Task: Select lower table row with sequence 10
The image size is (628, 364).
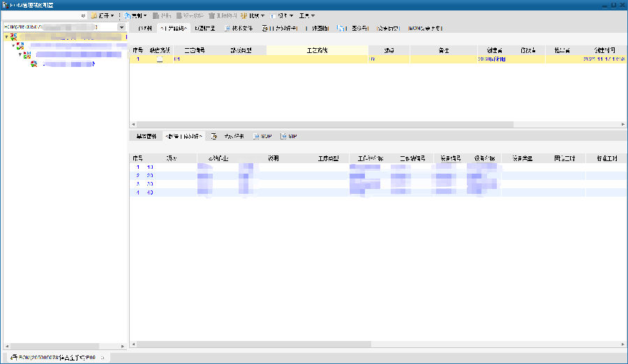Action: (x=378, y=167)
